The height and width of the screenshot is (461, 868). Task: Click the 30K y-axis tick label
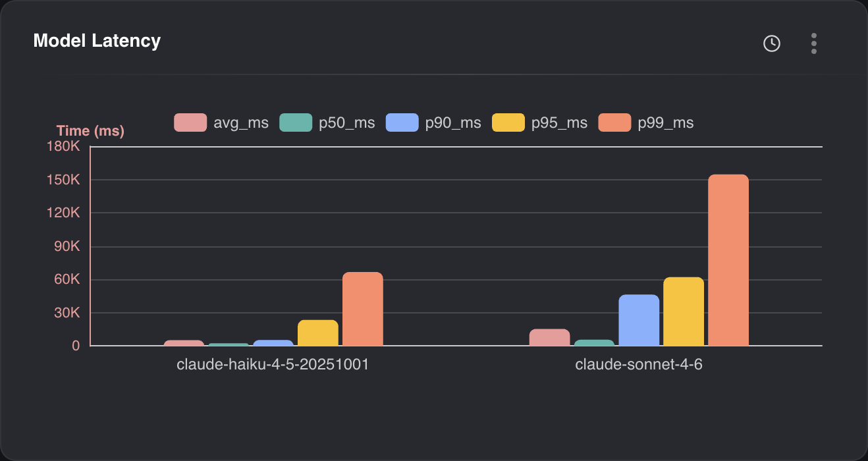point(67,313)
